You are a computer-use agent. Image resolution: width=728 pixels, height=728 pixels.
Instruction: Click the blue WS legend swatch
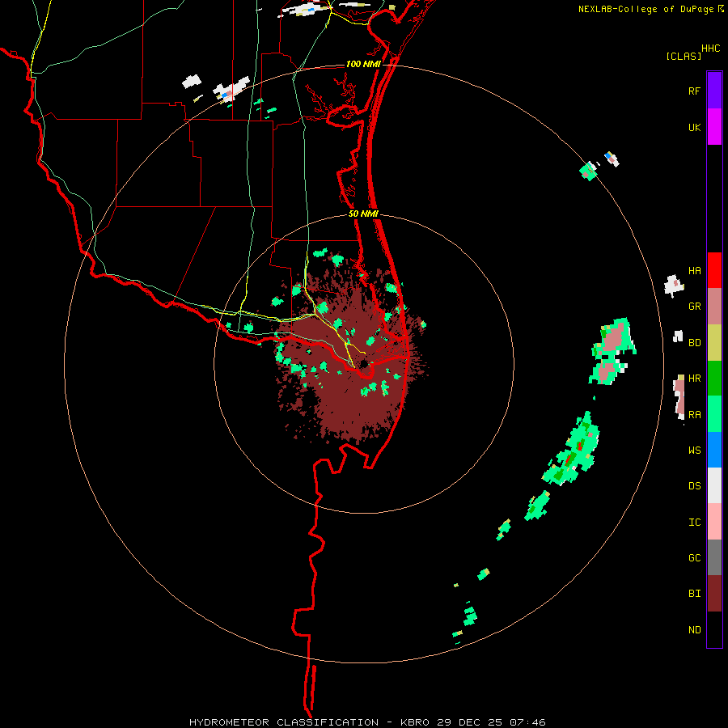click(714, 450)
